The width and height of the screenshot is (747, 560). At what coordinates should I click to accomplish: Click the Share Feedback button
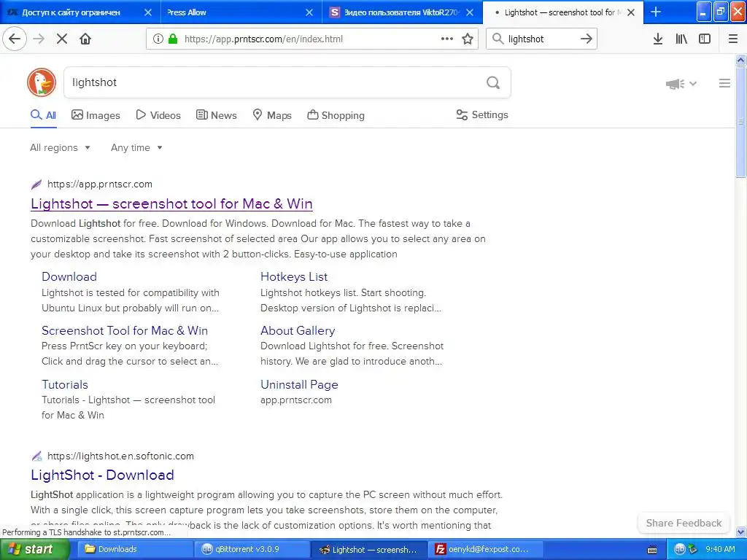(684, 523)
